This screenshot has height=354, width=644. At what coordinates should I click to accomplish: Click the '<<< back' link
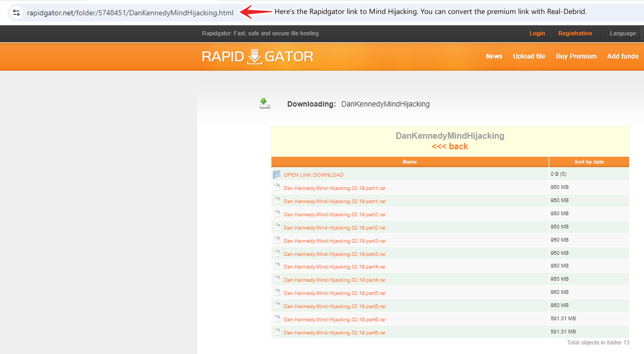(450, 147)
